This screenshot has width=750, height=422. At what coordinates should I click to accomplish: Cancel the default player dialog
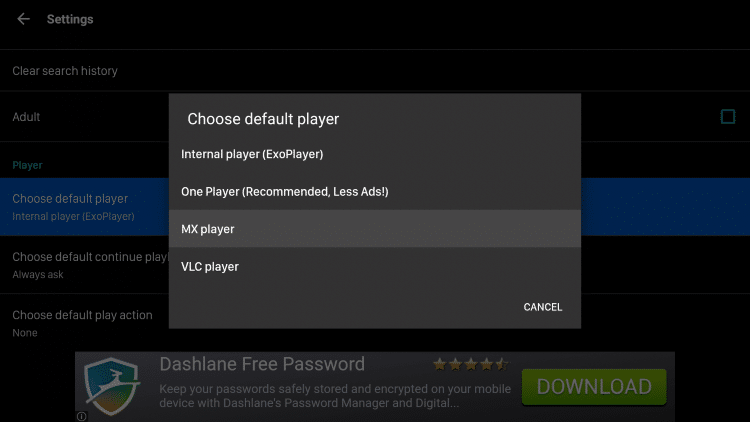[542, 307]
